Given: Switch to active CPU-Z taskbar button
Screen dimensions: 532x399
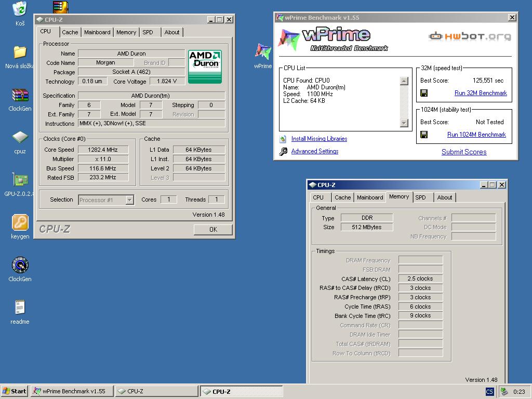Looking at the screenshot, I should pyautogui.click(x=241, y=391).
